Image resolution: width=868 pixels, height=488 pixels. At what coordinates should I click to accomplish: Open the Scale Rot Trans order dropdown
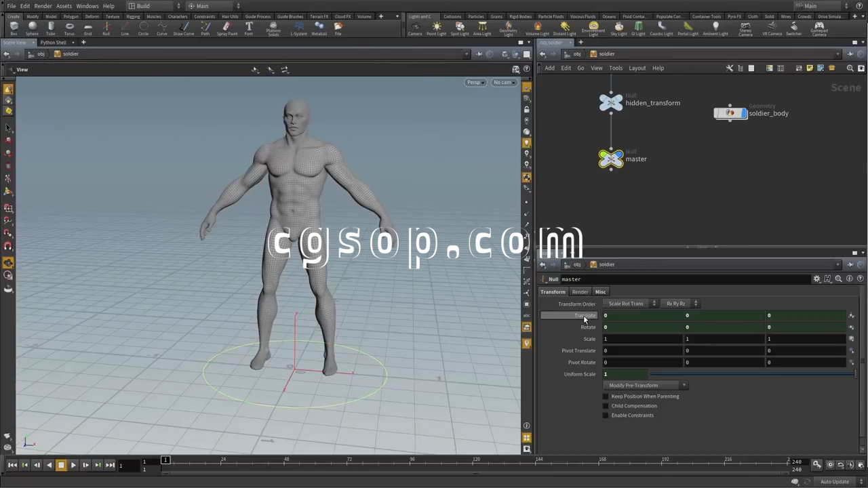pyautogui.click(x=631, y=304)
